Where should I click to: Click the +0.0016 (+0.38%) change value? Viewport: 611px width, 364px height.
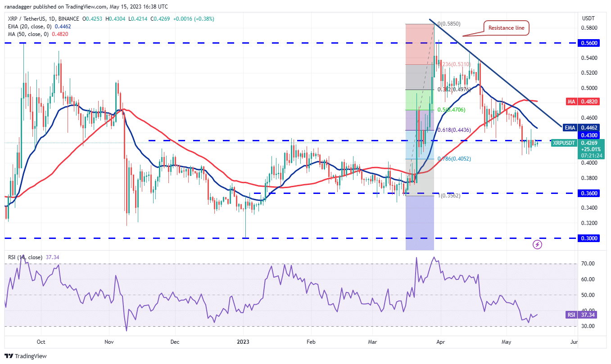194,19
